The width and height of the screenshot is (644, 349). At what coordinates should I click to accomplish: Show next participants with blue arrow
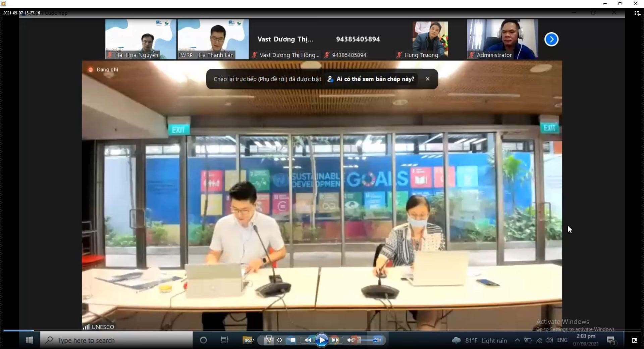pos(551,40)
